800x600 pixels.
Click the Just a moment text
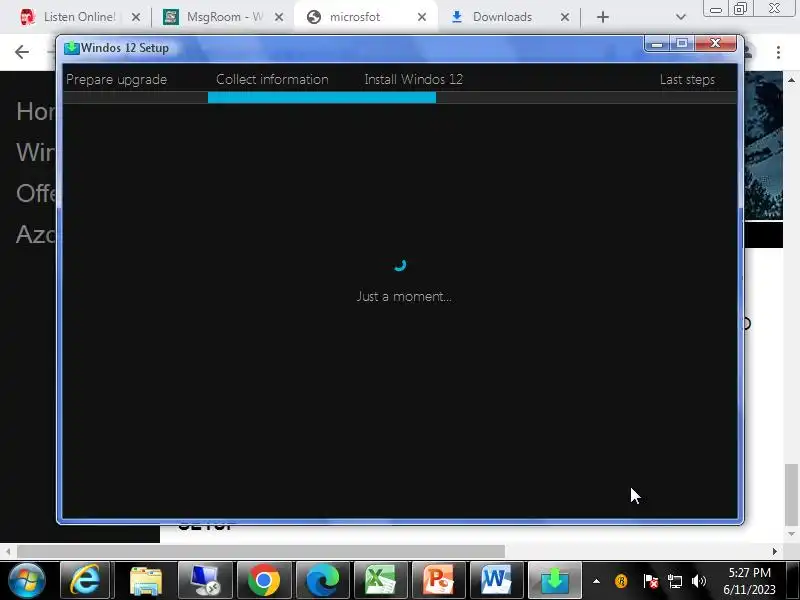(x=404, y=296)
